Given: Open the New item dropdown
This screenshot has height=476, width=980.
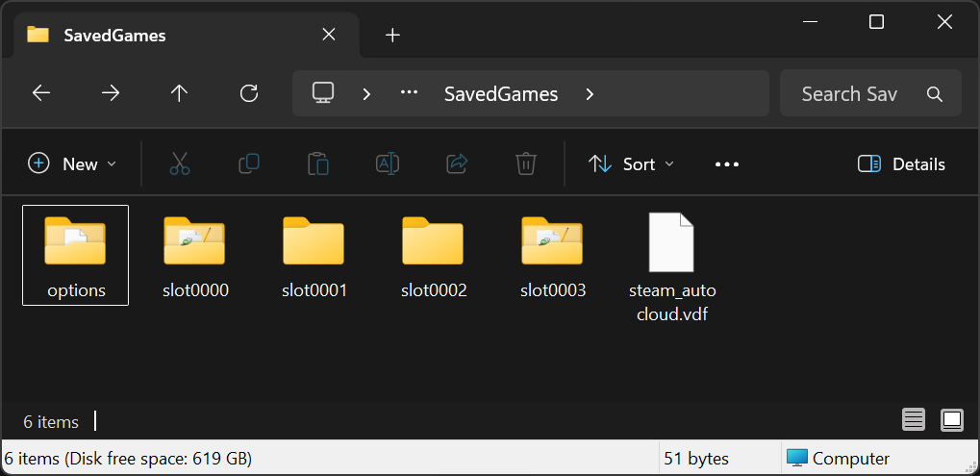Looking at the screenshot, I should 72,164.
